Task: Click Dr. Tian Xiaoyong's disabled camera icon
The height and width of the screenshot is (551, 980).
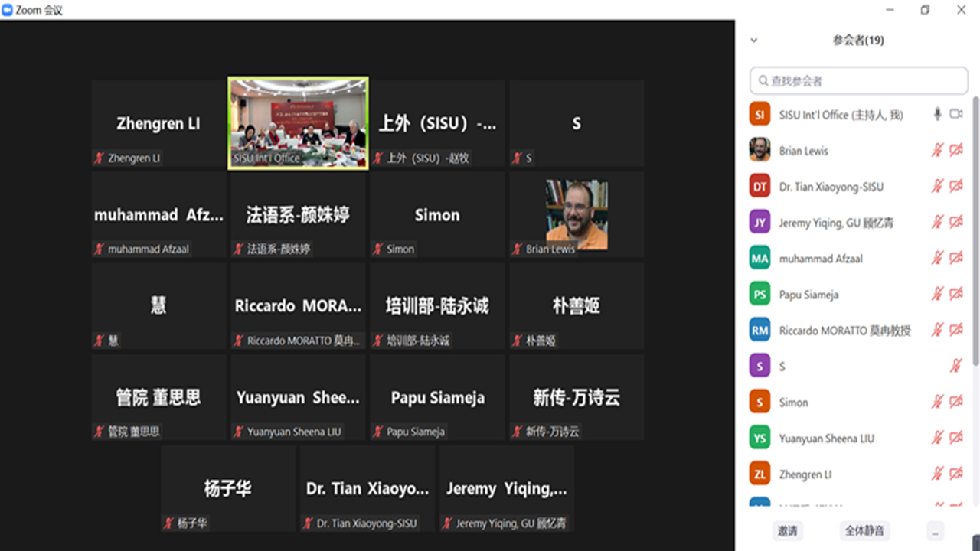Action: (x=956, y=186)
